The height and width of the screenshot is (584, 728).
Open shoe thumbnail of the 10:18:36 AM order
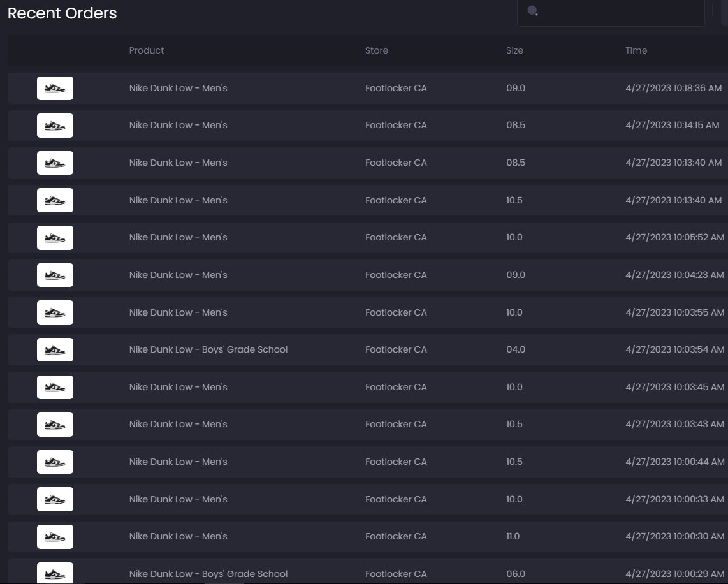point(55,88)
